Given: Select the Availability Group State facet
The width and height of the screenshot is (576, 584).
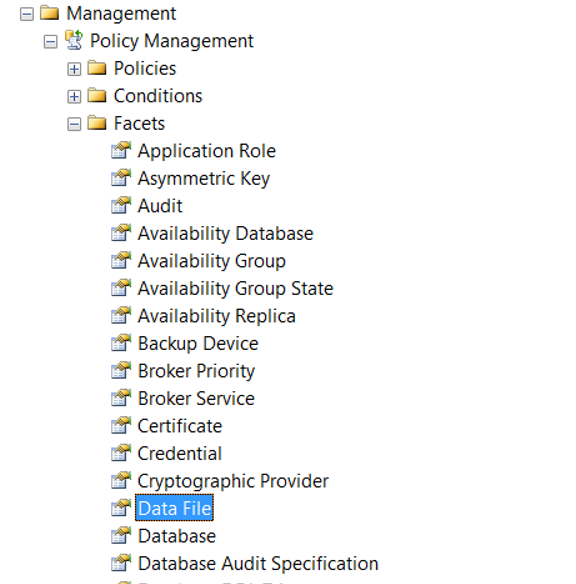Looking at the screenshot, I should (235, 289).
